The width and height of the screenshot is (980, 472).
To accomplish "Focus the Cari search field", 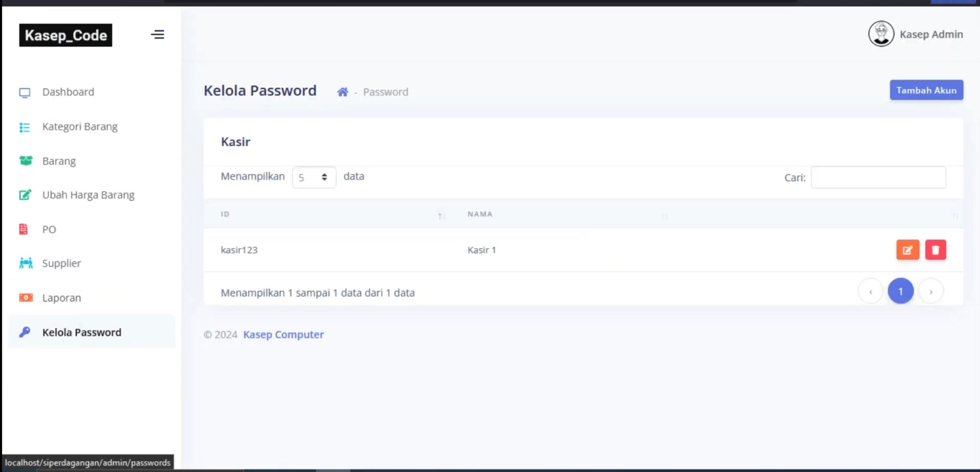I will point(878,177).
